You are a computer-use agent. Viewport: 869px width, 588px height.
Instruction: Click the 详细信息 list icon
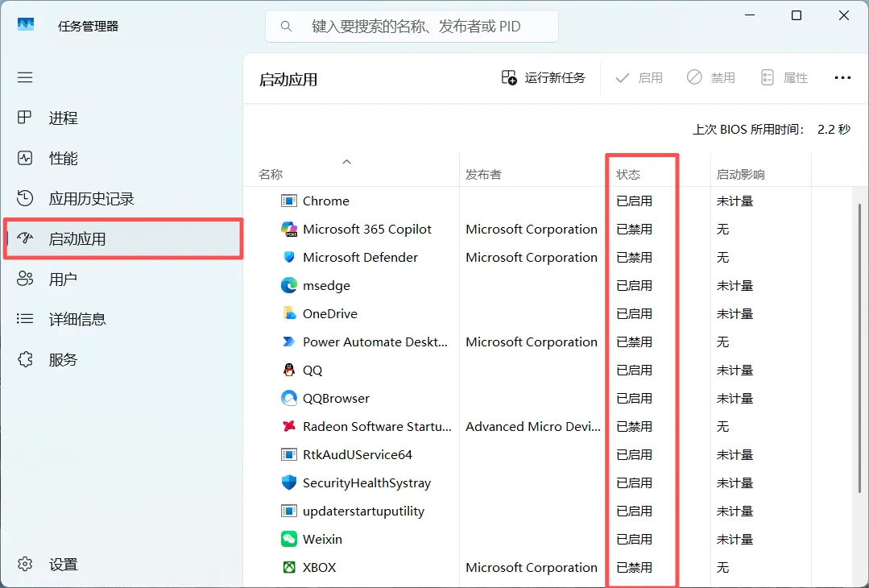point(25,319)
